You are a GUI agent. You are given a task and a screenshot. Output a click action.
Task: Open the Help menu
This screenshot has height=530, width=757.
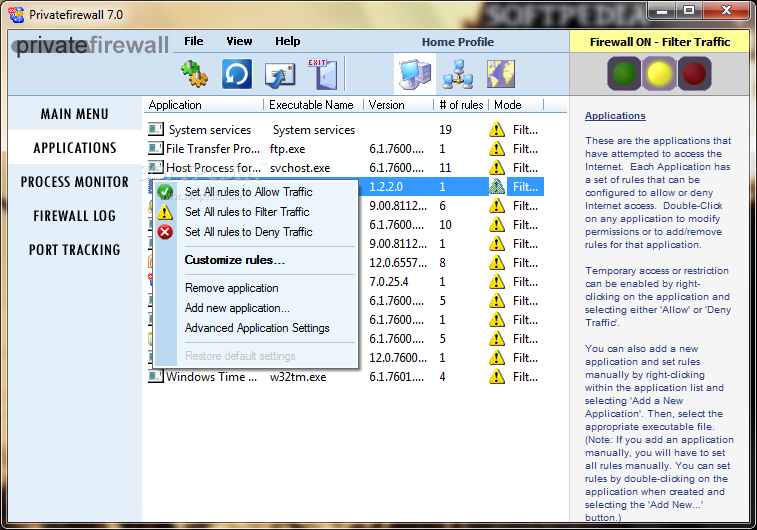[x=288, y=42]
